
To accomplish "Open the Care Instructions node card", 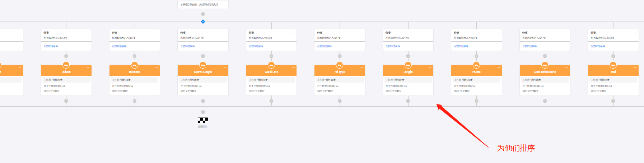I will pyautogui.click(x=545, y=86).
